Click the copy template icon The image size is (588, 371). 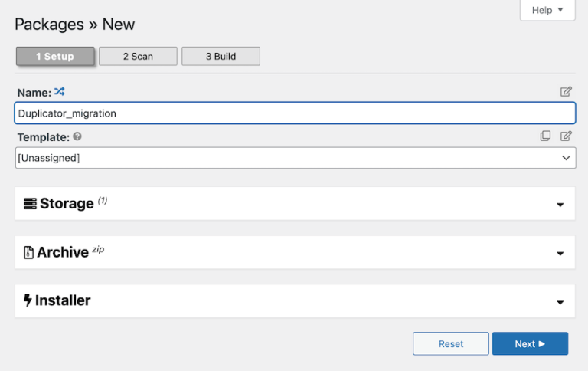coord(545,136)
